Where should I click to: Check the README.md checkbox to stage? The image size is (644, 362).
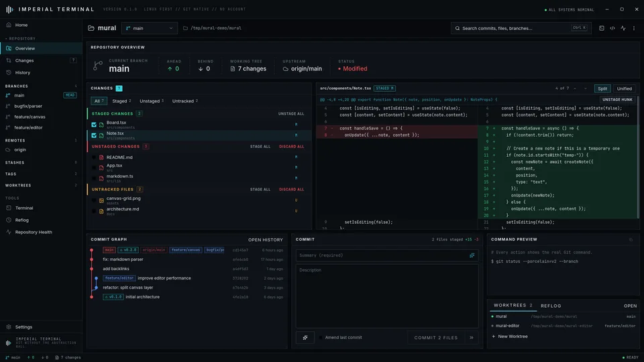click(x=94, y=157)
